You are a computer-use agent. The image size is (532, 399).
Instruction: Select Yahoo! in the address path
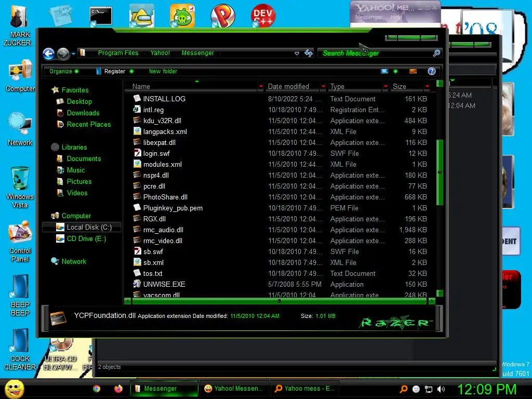[160, 53]
